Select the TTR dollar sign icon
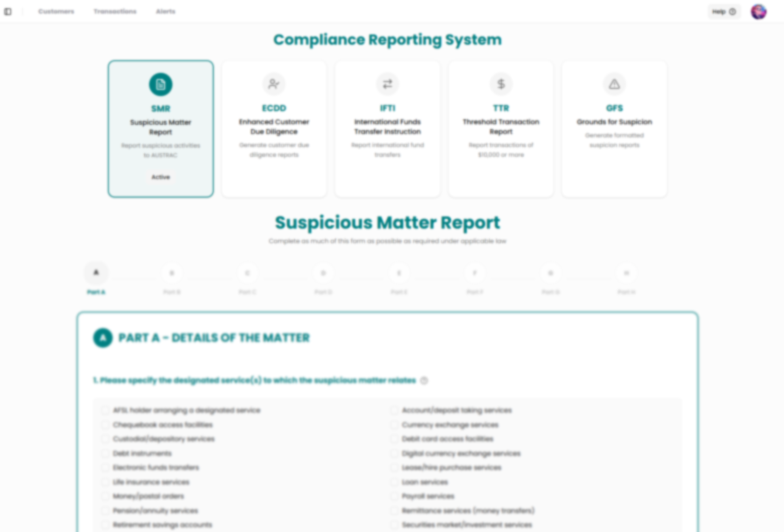The image size is (784, 532). click(x=501, y=83)
